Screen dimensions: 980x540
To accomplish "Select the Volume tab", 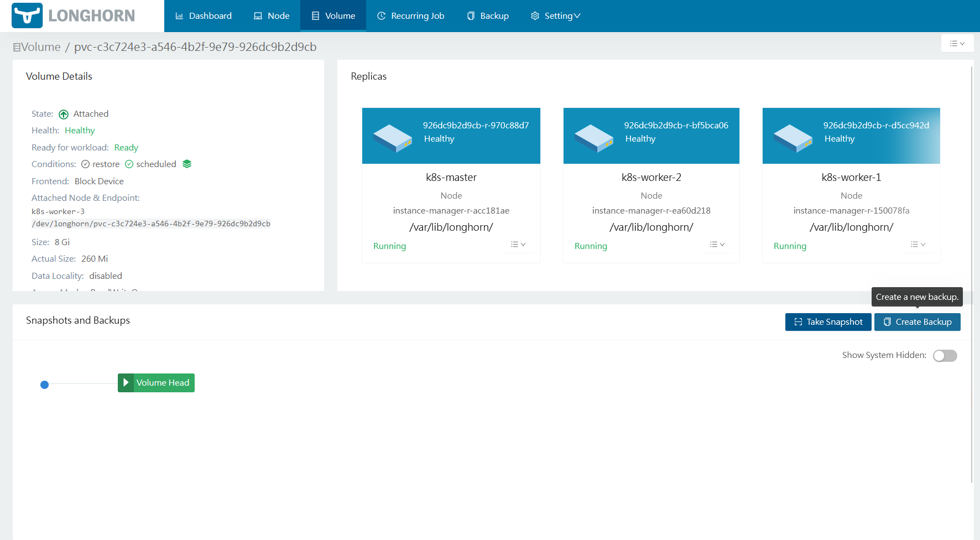I will coord(333,15).
